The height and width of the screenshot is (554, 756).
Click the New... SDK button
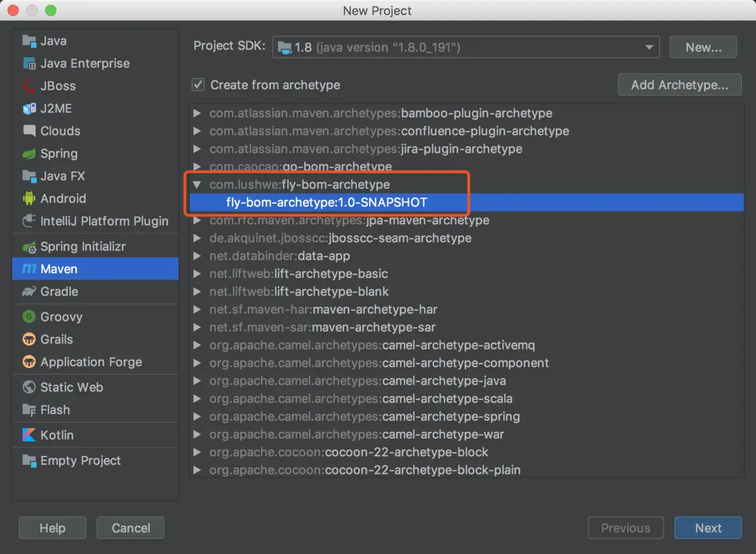[703, 48]
